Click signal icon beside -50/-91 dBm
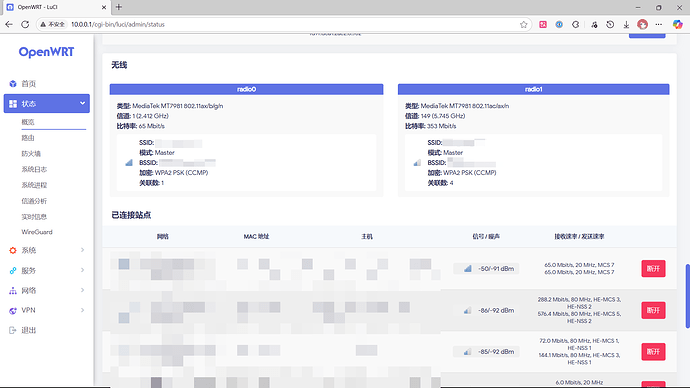The image size is (690, 388). (467, 268)
